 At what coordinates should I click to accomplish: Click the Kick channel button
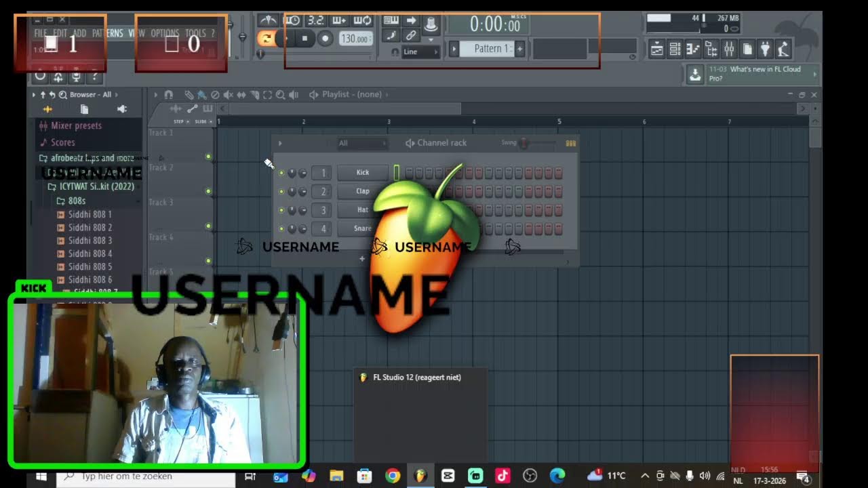pyautogui.click(x=363, y=173)
